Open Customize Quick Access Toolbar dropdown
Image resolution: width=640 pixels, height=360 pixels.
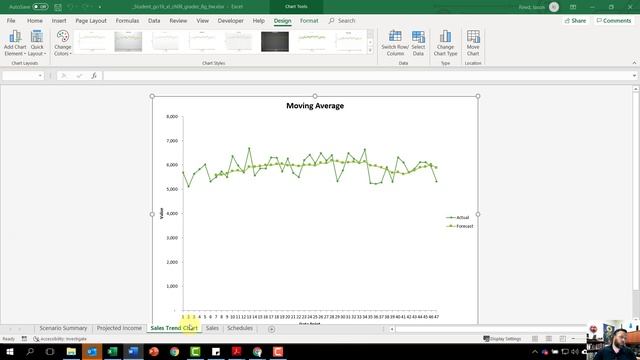[100, 7]
